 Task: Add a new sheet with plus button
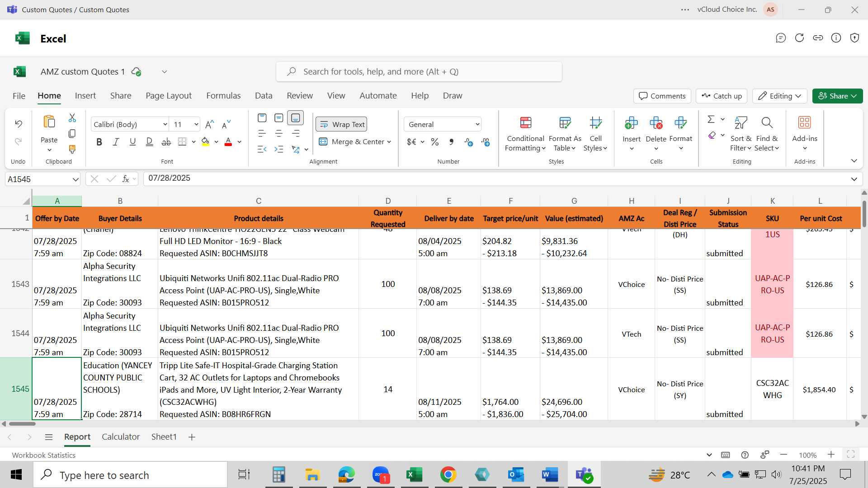click(192, 437)
